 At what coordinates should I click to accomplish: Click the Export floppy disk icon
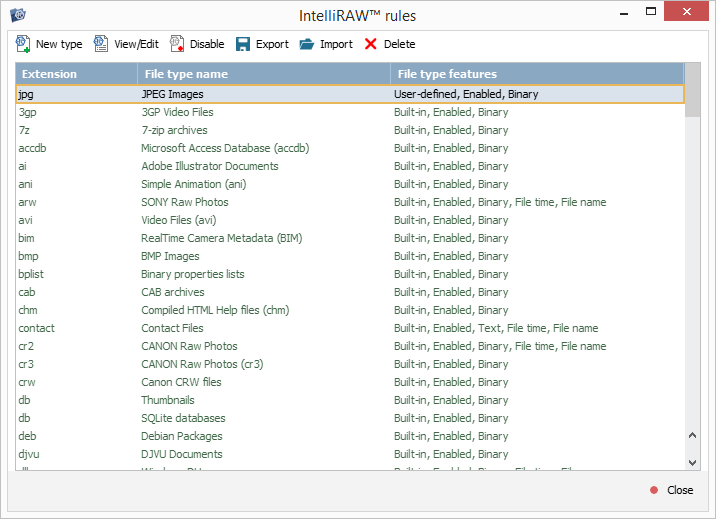(x=243, y=44)
